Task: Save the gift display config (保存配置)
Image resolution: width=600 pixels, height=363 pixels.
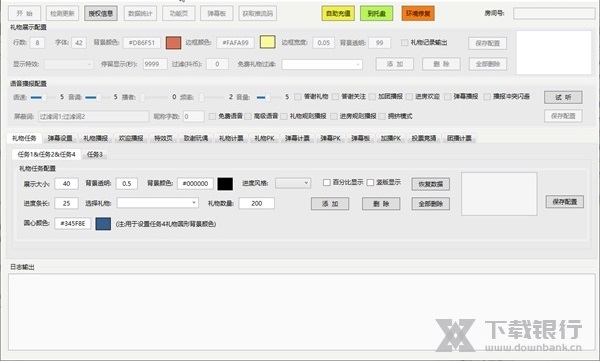Action: (x=488, y=43)
